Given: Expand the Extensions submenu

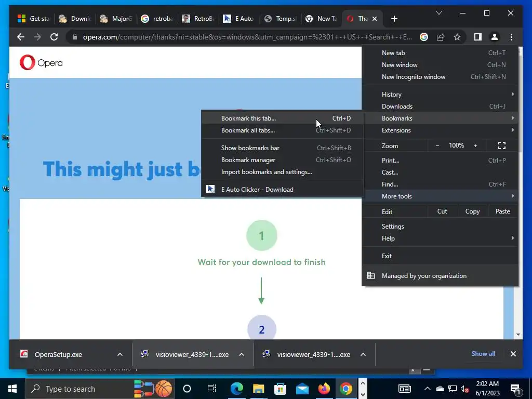Looking at the screenshot, I should [x=440, y=130].
